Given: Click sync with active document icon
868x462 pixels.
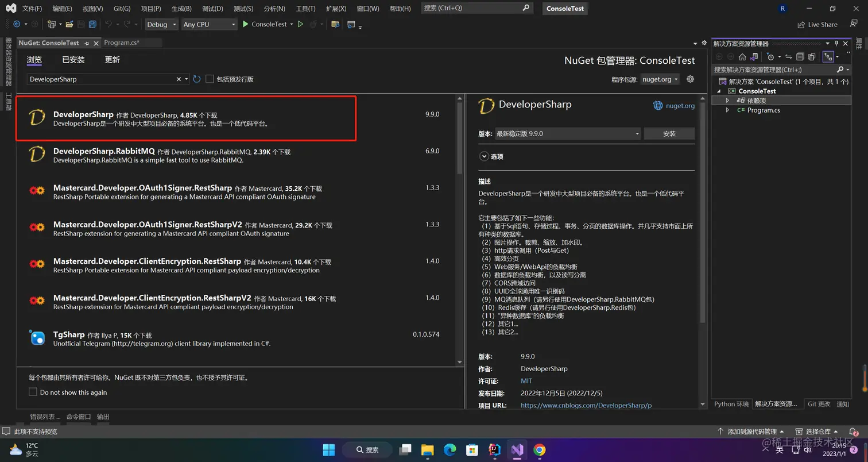Looking at the screenshot, I should tap(788, 56).
